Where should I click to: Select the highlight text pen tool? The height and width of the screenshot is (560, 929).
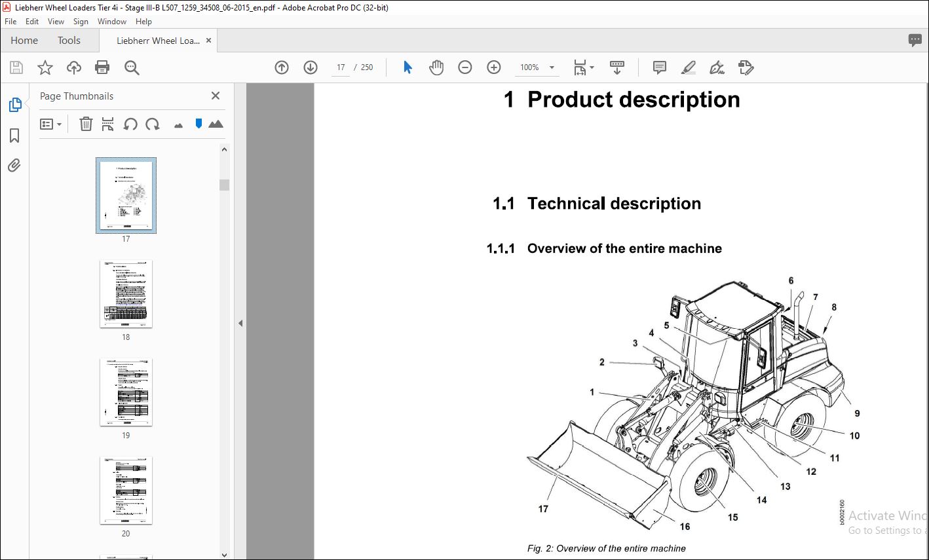(689, 67)
